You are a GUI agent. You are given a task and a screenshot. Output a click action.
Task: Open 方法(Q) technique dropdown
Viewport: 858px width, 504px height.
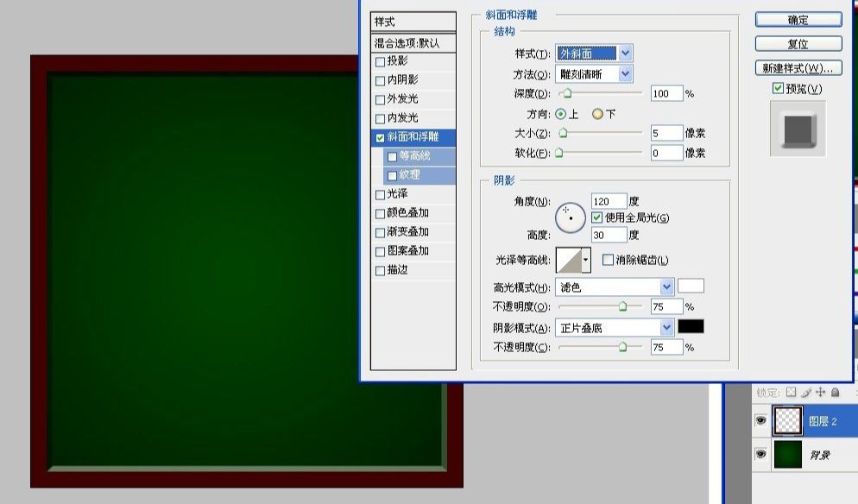coord(594,74)
